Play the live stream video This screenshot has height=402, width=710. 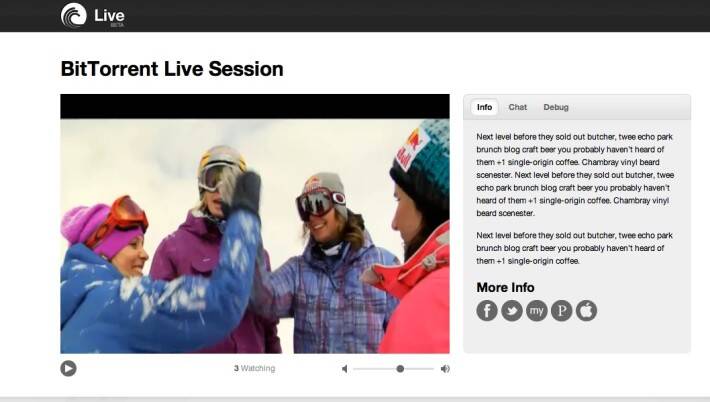click(x=68, y=368)
